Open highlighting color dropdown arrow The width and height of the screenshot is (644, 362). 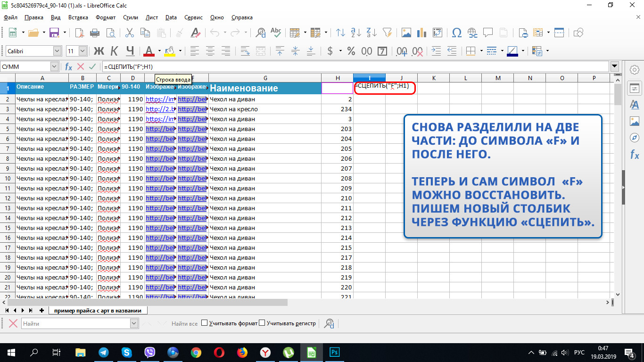[180, 51]
